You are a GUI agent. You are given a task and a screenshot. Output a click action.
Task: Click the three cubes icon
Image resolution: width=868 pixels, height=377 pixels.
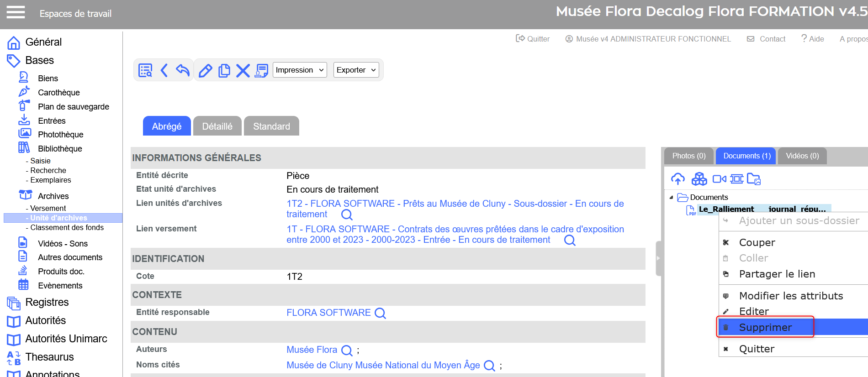pyautogui.click(x=699, y=179)
